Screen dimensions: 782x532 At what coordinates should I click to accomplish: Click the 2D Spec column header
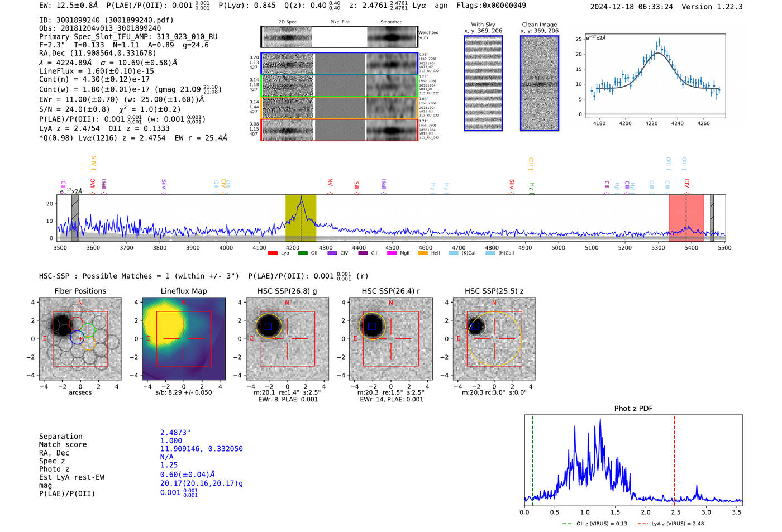point(288,22)
